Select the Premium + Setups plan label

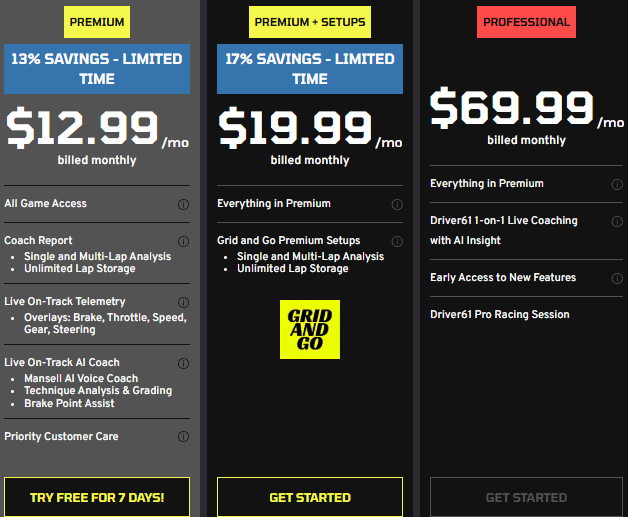click(310, 22)
